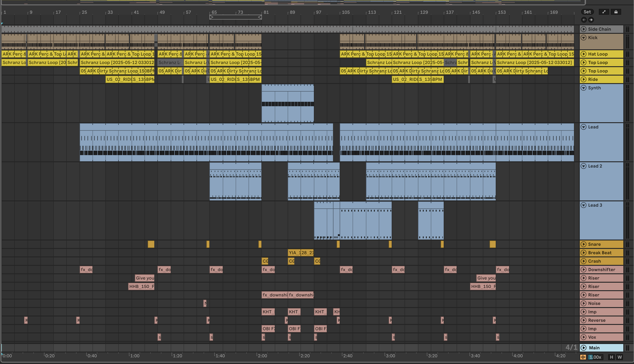Screen dimensions: 634x364
Task: Click the Give you riser clip
Action: pyautogui.click(x=144, y=278)
